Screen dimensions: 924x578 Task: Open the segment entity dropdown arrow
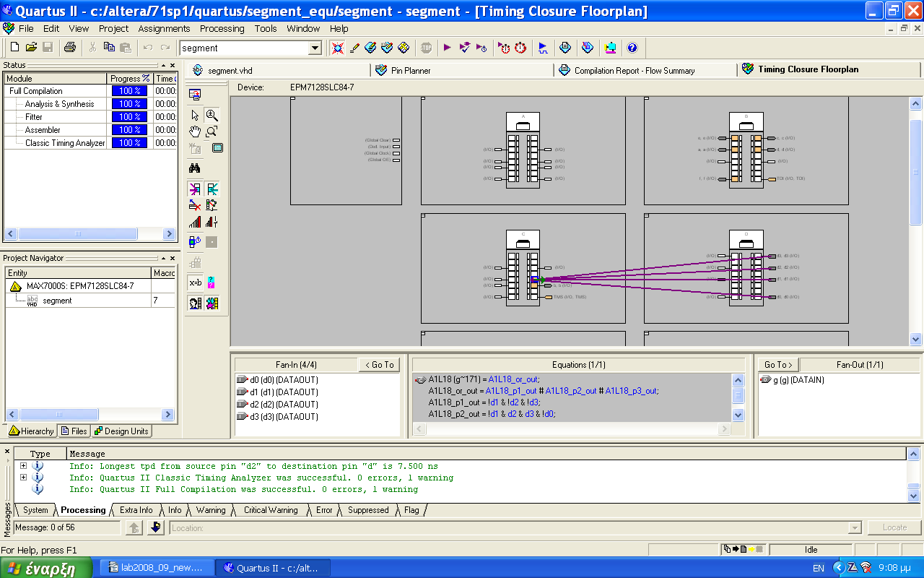(315, 48)
